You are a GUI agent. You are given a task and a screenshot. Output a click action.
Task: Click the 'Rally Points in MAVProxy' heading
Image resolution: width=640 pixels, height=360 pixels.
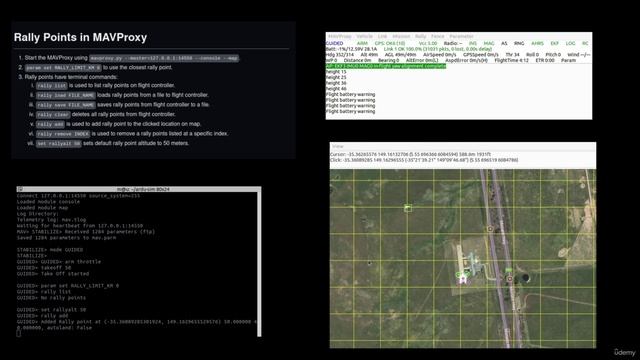tap(80, 37)
